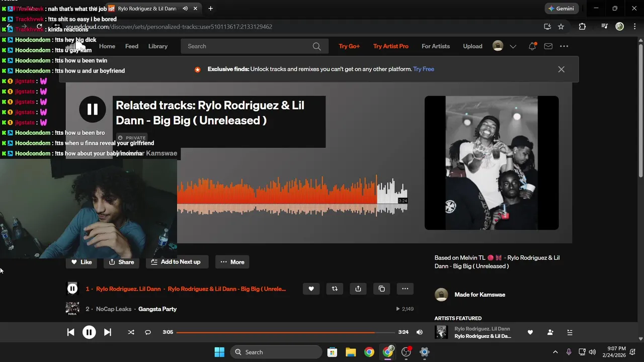Click the playback progress bar
This screenshot has width=644, height=362.
click(x=285, y=332)
